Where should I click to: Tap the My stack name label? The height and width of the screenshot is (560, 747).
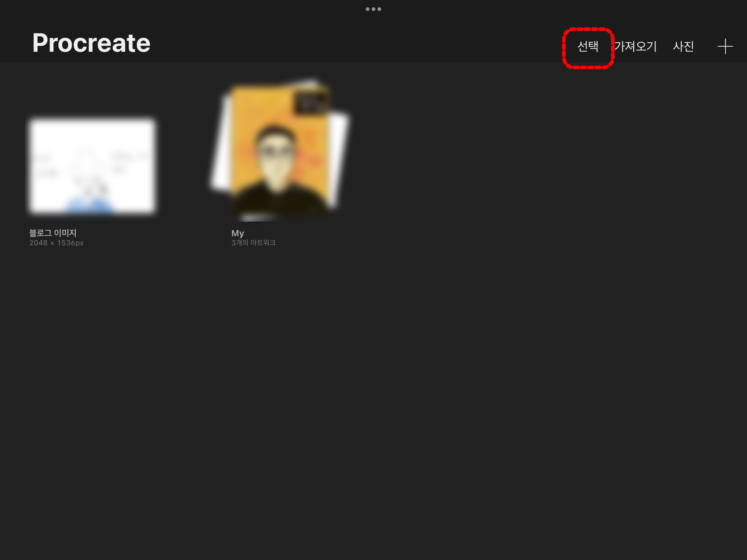[237, 233]
